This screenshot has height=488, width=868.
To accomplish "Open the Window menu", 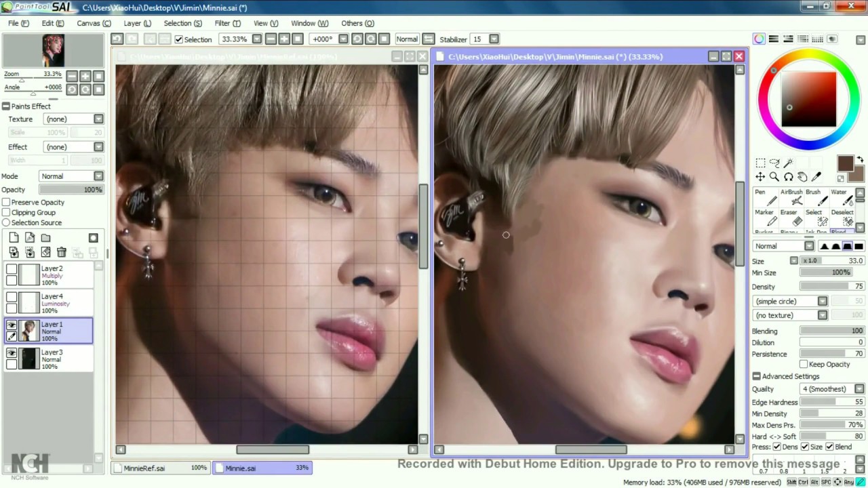I will click(309, 23).
